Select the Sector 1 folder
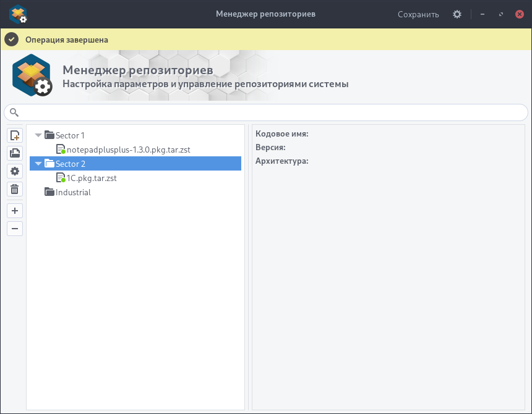The width and height of the screenshot is (532, 414). pyautogui.click(x=69, y=135)
